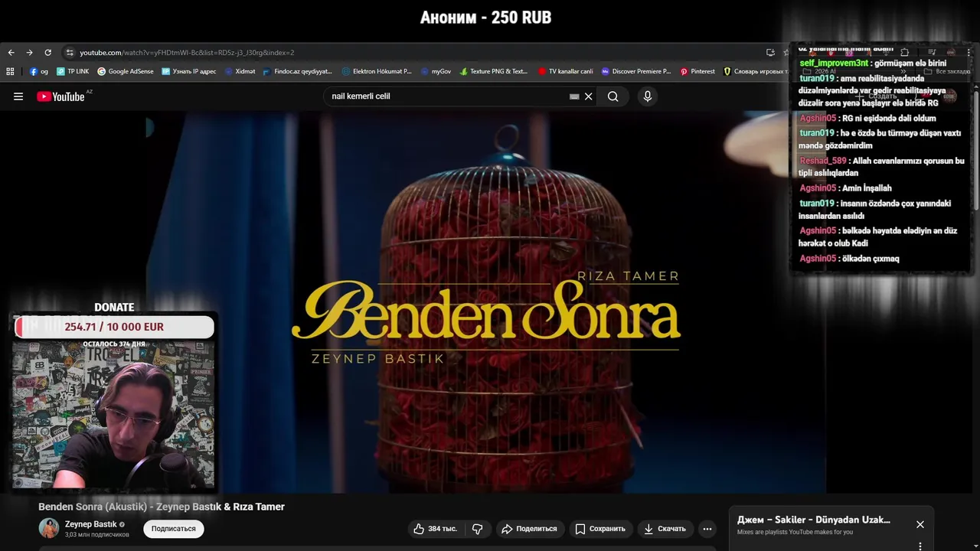Open the Словарь игровых bookmark
Image resolution: width=980 pixels, height=551 pixels.
pyautogui.click(x=756, y=71)
